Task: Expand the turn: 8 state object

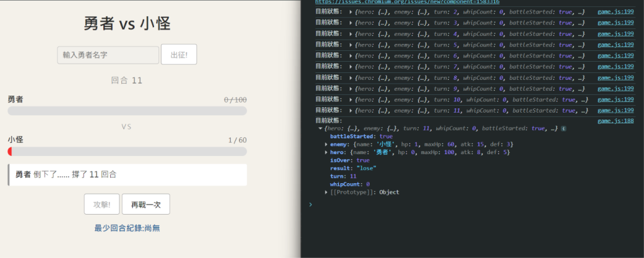Action: coord(350,77)
